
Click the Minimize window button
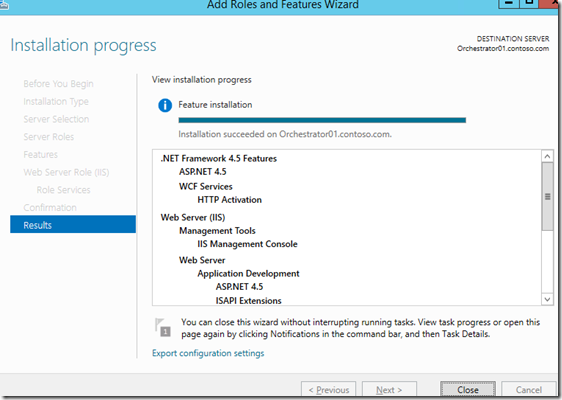coord(509,3)
